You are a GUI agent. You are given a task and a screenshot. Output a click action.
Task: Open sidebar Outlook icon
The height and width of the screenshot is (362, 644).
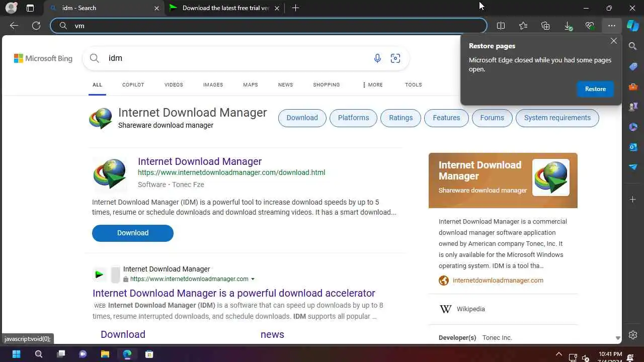tap(633, 147)
